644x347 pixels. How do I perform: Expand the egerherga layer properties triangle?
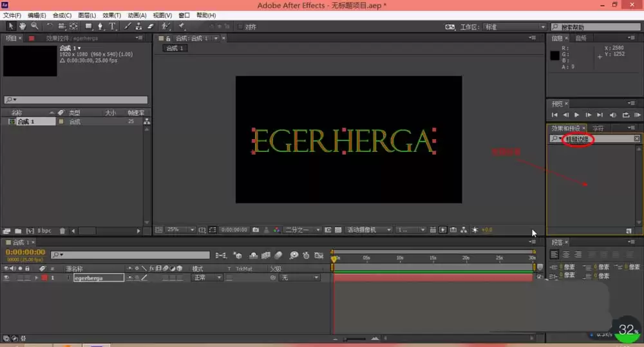[37, 278]
